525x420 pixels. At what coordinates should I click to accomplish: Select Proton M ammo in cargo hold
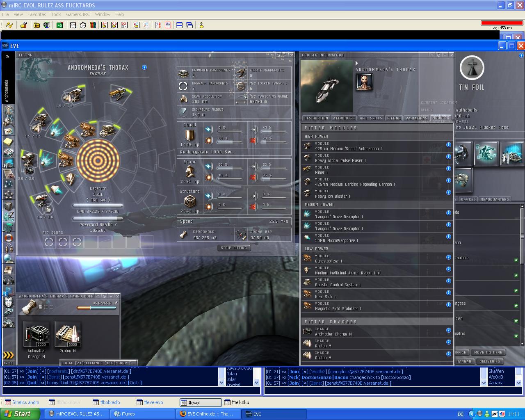point(68,338)
